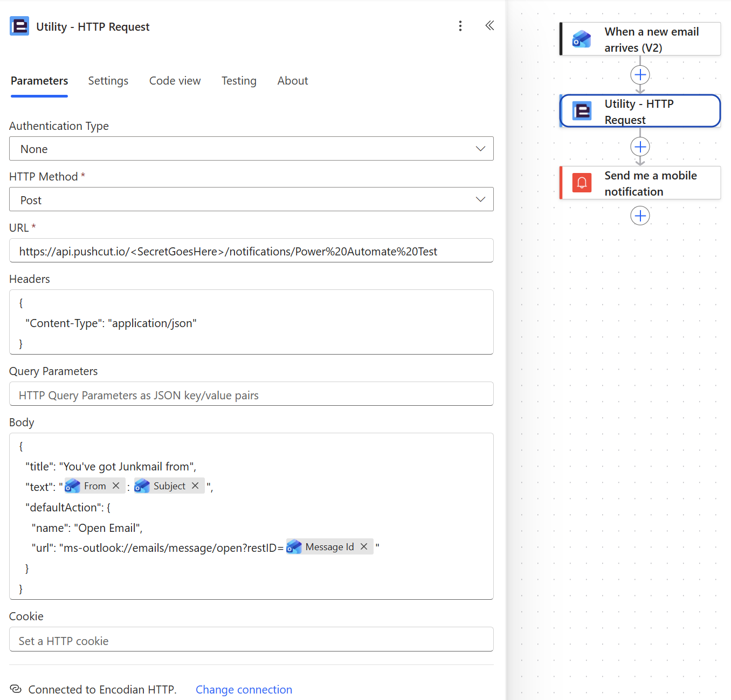Open the three-dot more options menu
Screen dimensions: 731x700
click(460, 26)
